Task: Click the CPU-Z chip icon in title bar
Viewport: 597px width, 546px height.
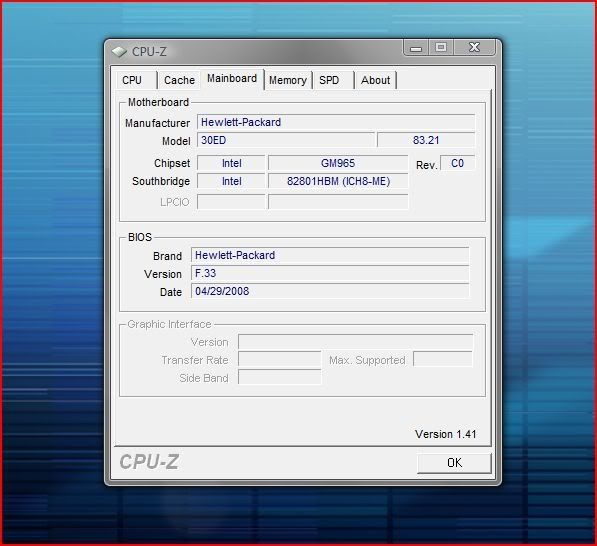Action: click(119, 51)
